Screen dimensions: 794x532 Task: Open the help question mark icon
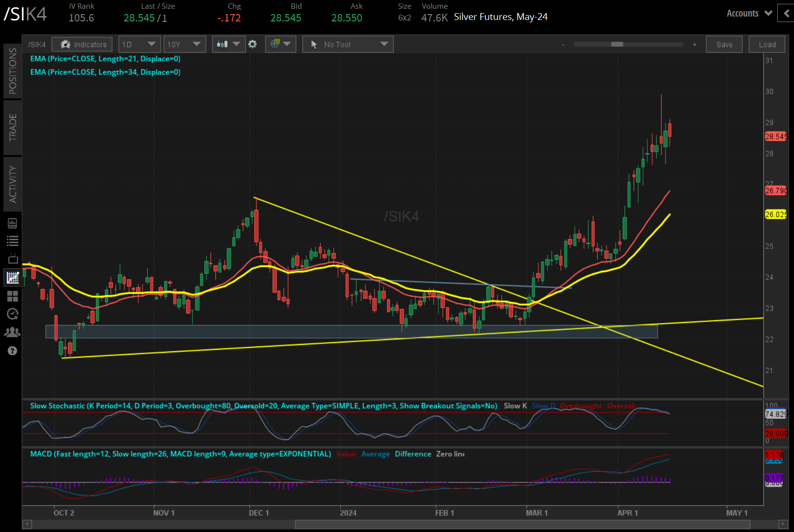tap(13, 351)
